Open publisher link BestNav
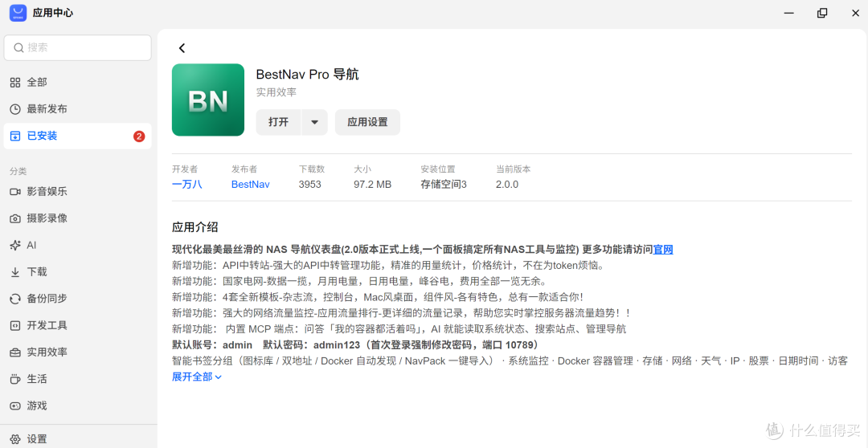The width and height of the screenshot is (868, 448). [x=250, y=184]
